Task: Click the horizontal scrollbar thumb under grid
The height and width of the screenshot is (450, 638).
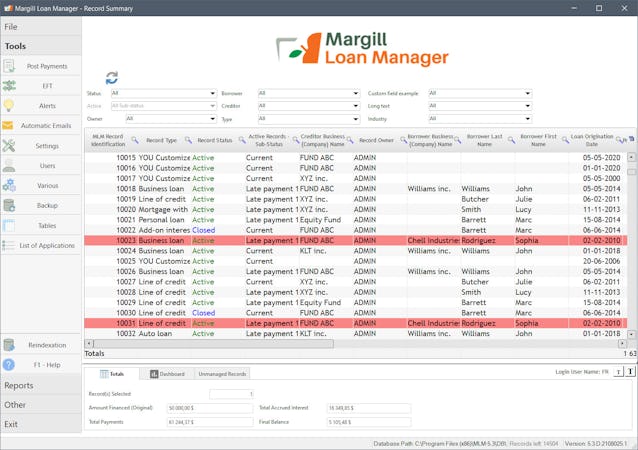Action: [214, 344]
